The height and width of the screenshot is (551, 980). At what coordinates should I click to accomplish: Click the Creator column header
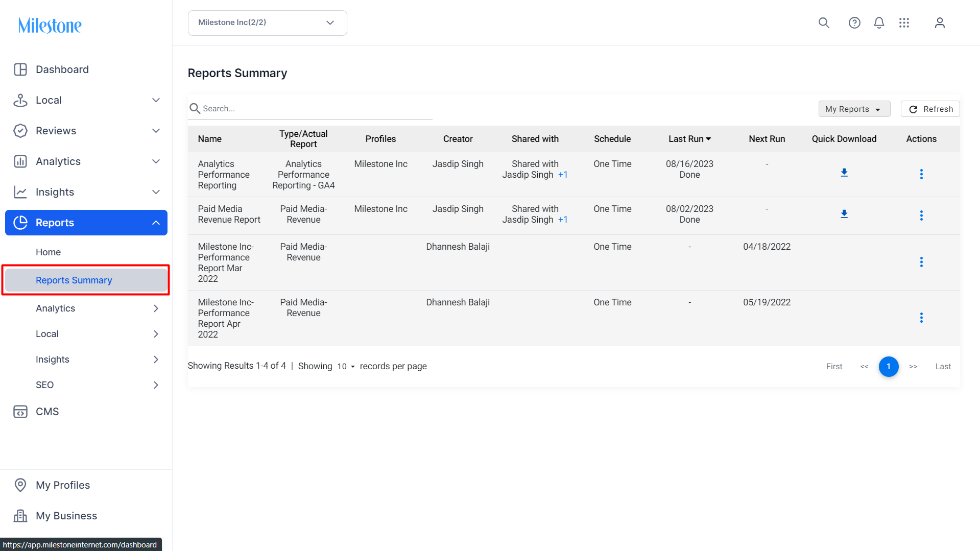[x=458, y=139]
